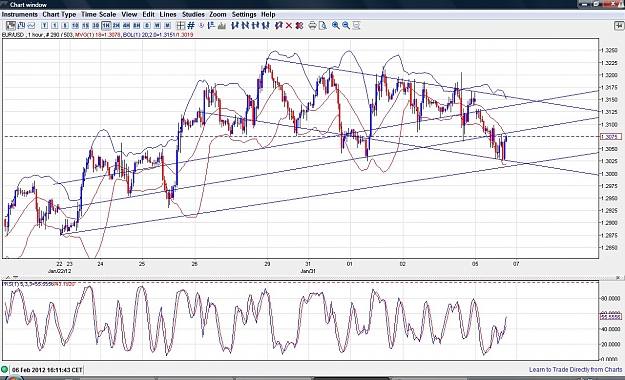Select the 4H time scale button
The height and width of the screenshot is (380, 625).
pyautogui.click(x=126, y=26)
